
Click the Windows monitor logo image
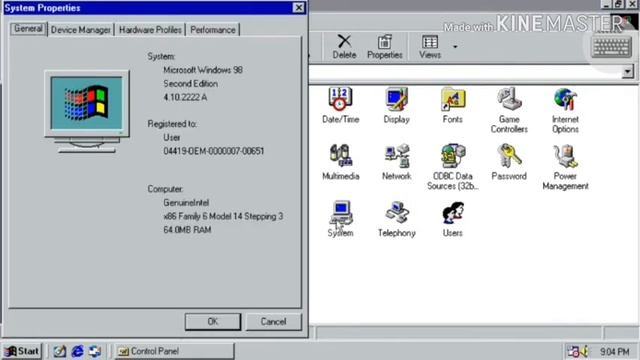tap(87, 111)
